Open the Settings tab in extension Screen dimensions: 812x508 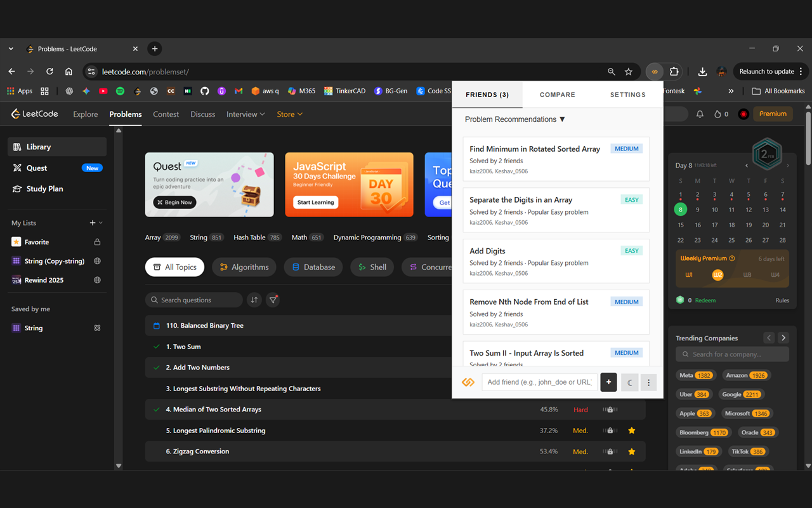click(x=627, y=95)
